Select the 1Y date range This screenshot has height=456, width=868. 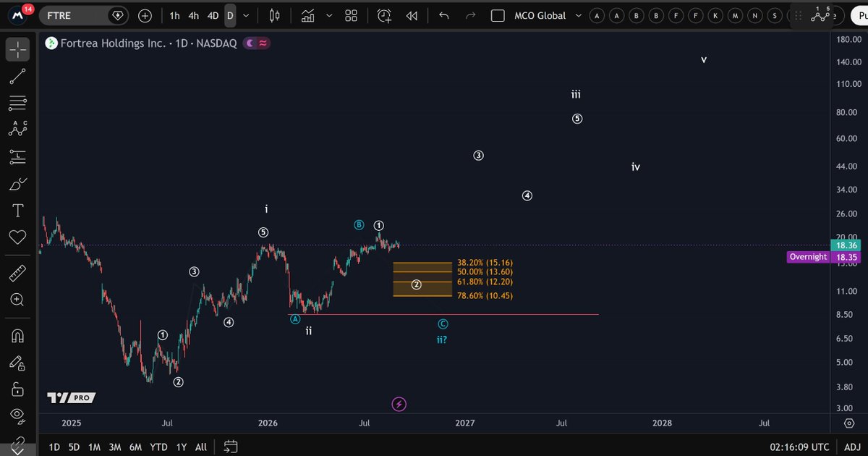182,447
